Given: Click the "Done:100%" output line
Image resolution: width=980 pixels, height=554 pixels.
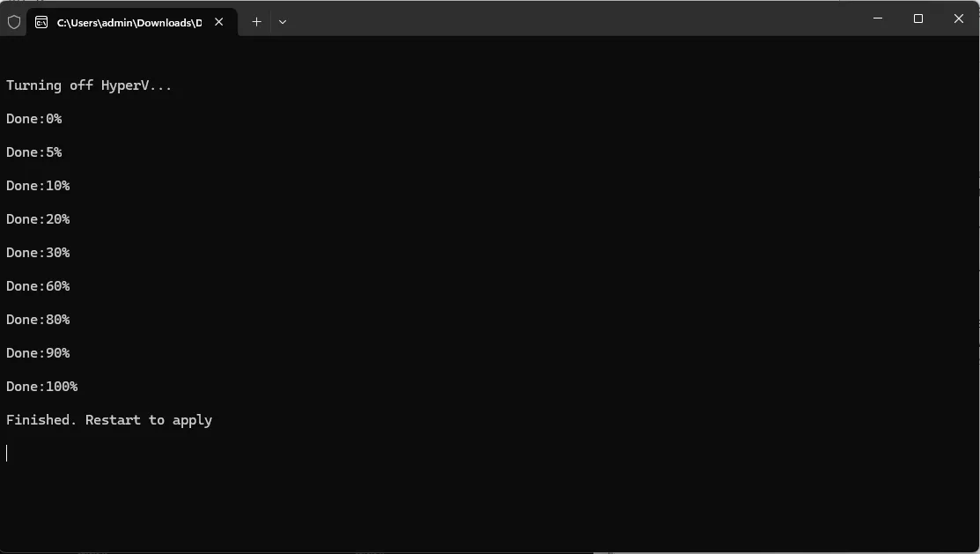Looking at the screenshot, I should click(41, 387).
